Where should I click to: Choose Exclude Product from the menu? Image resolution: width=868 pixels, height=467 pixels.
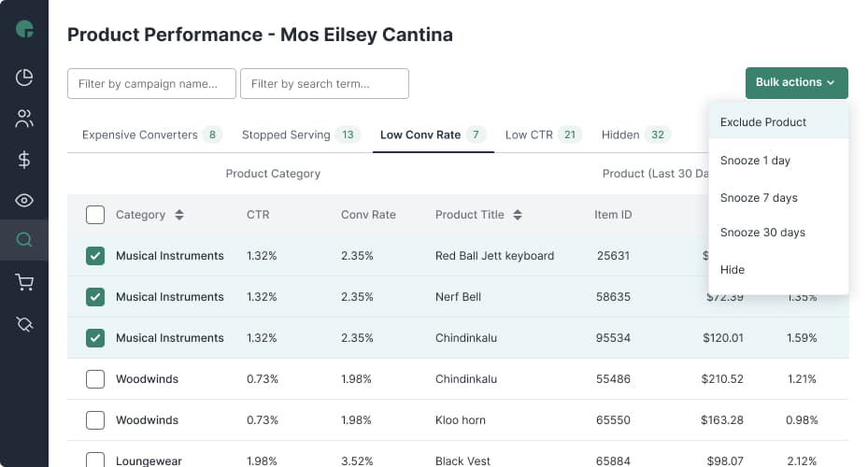pos(778,121)
